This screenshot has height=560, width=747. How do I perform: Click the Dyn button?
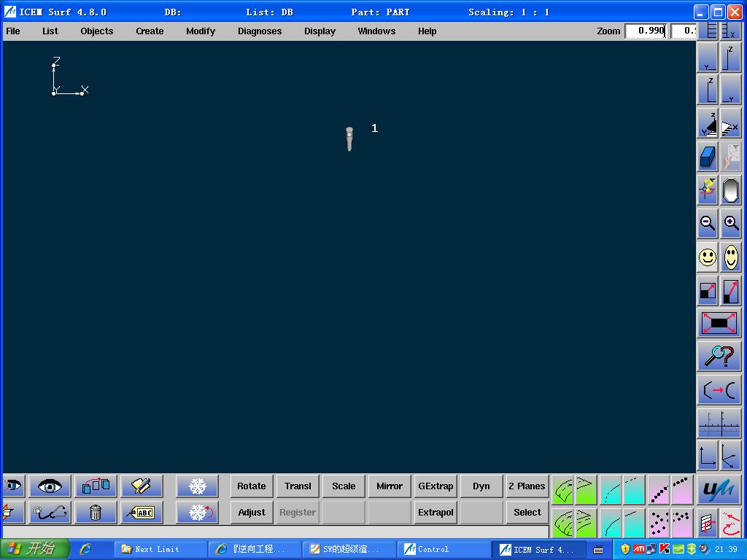click(481, 486)
